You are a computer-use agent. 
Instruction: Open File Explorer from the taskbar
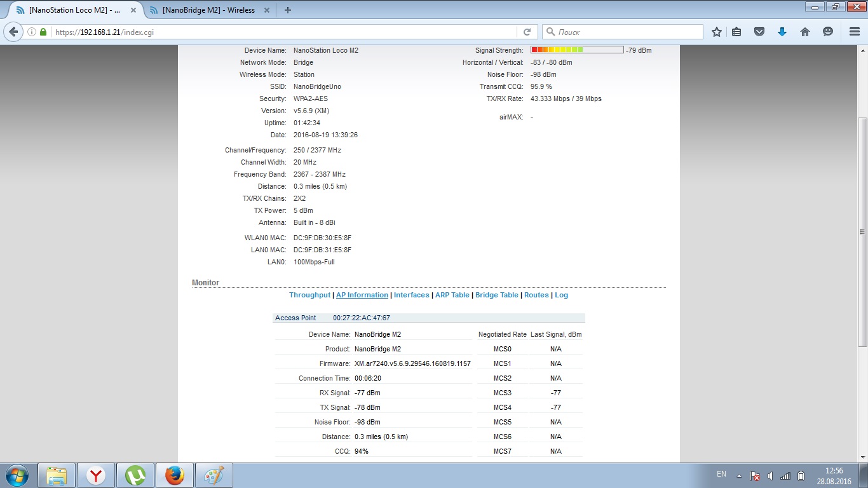click(57, 475)
